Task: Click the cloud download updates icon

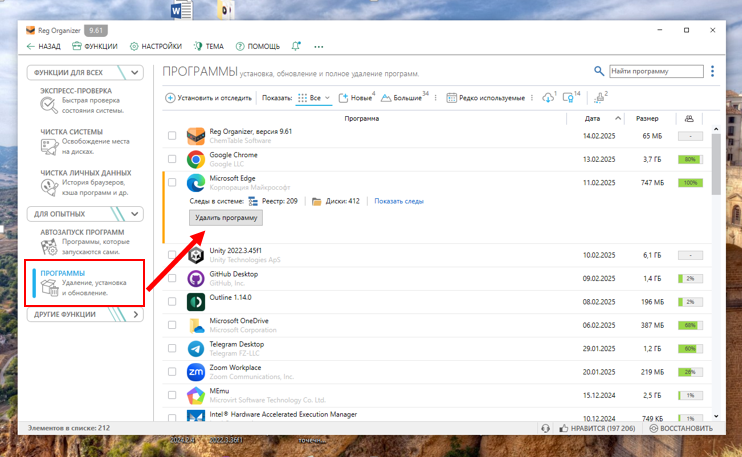Action: pyautogui.click(x=548, y=97)
